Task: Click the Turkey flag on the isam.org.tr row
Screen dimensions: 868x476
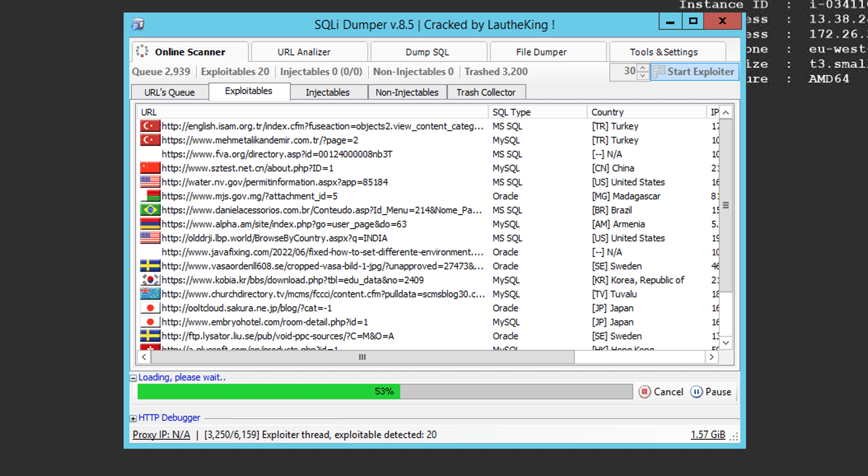Action: coord(150,126)
